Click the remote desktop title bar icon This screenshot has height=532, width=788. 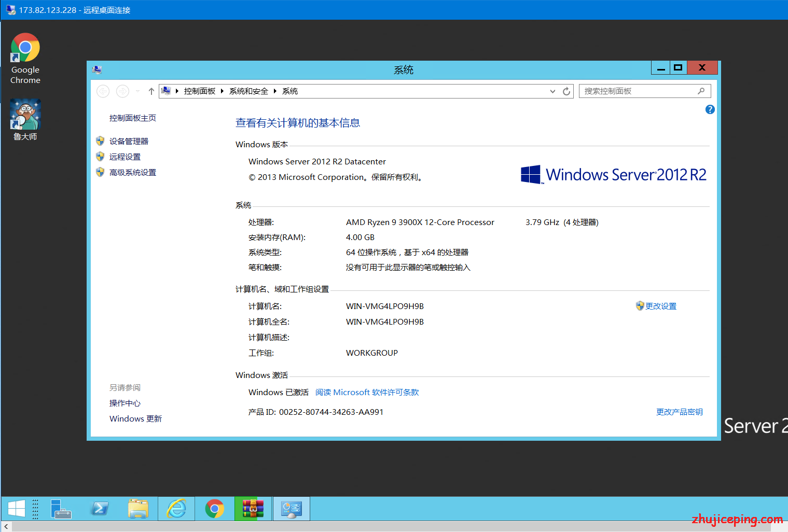10,10
